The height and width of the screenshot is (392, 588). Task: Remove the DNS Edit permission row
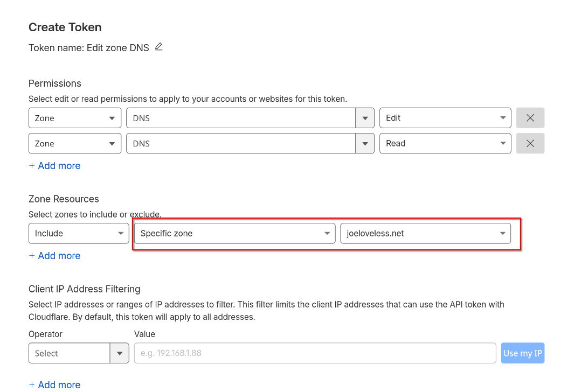[530, 118]
